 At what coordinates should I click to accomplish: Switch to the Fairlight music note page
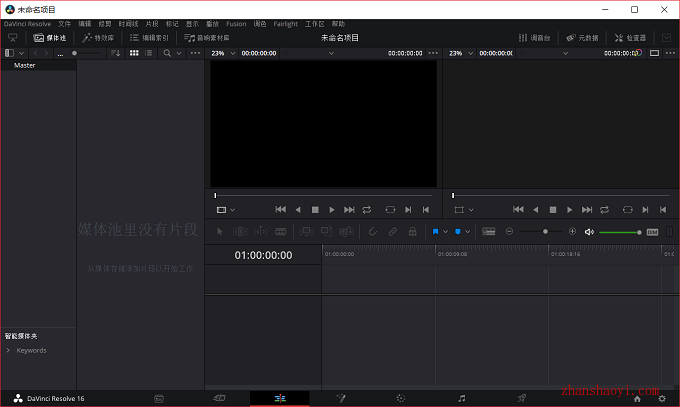[462, 398]
